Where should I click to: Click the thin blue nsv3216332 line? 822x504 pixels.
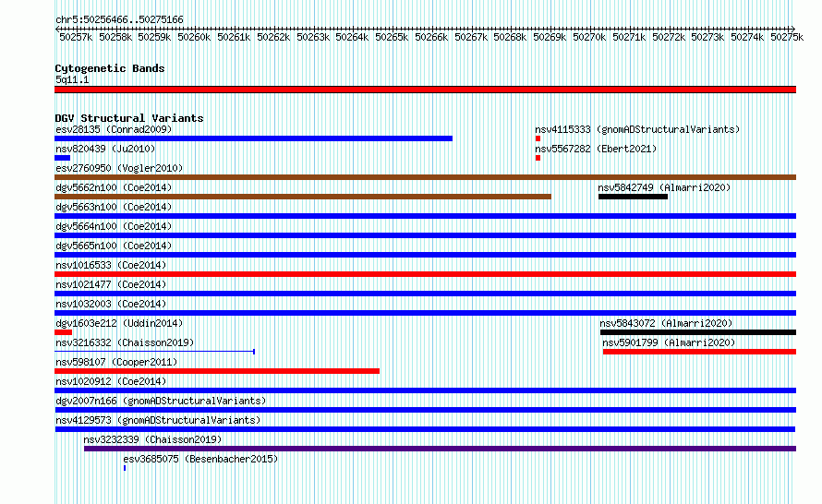pos(154,352)
